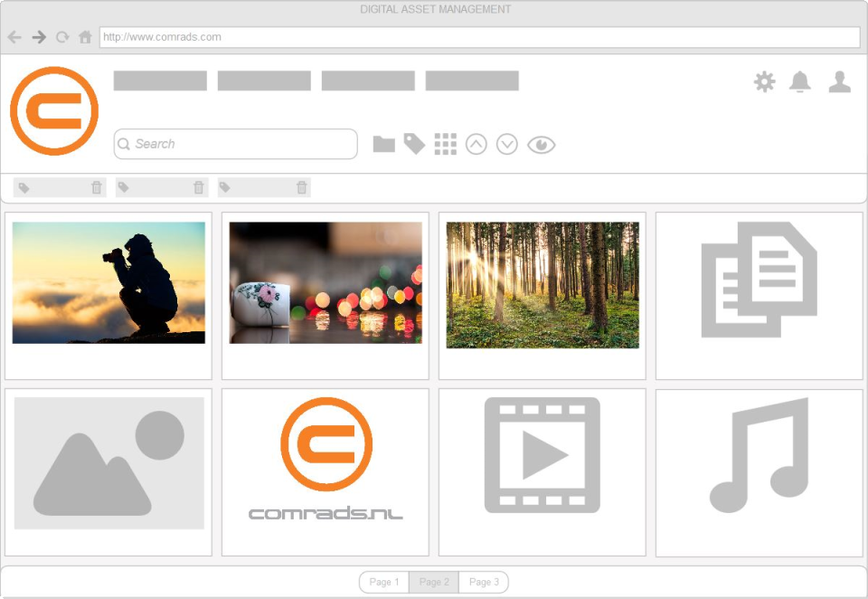The width and height of the screenshot is (868, 599).
Task: Open the documents file asset icon
Action: pyautogui.click(x=759, y=280)
